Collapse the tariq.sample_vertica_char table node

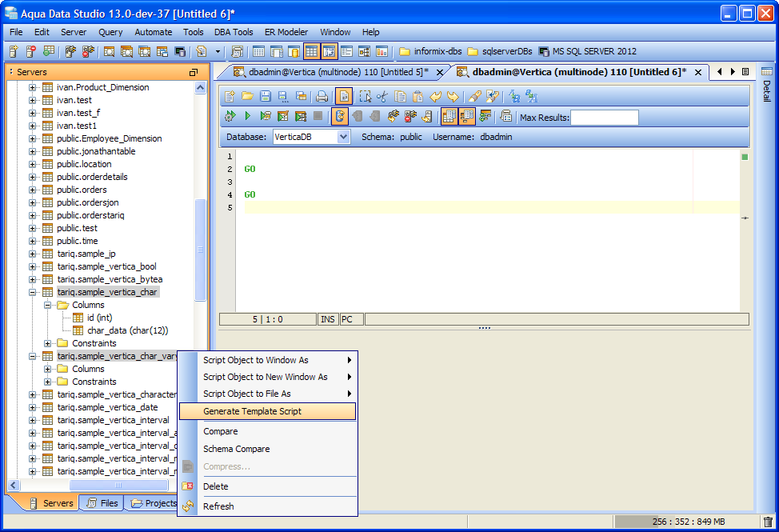32,292
